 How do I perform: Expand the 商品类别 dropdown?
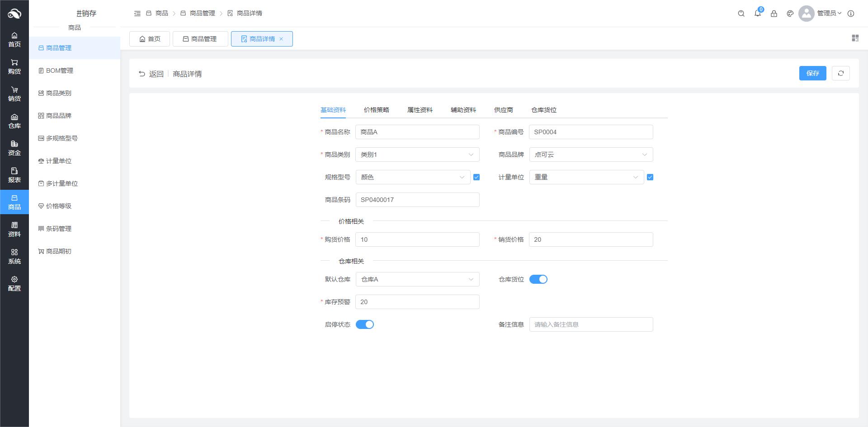pos(417,155)
